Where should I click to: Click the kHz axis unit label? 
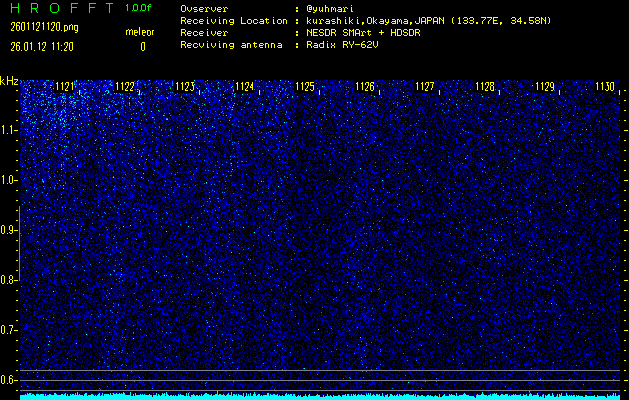coord(9,81)
